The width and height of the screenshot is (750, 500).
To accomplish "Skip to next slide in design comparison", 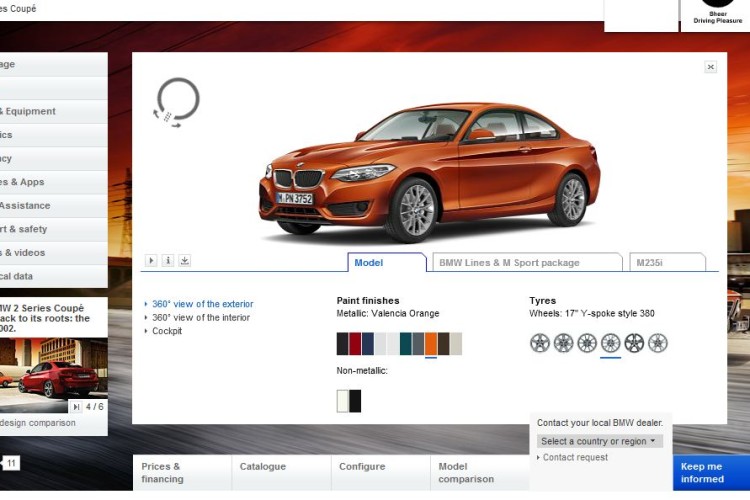I will pyautogui.click(x=76, y=407).
